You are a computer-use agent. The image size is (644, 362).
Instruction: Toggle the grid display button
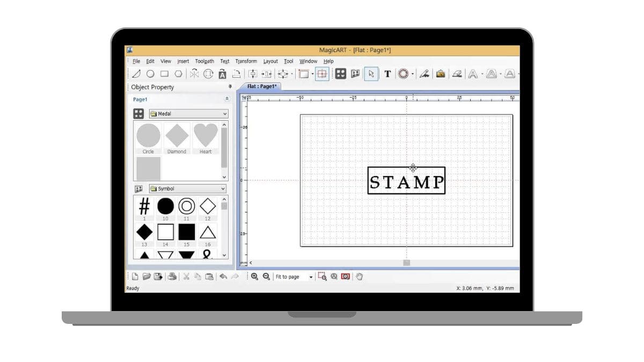(x=321, y=73)
